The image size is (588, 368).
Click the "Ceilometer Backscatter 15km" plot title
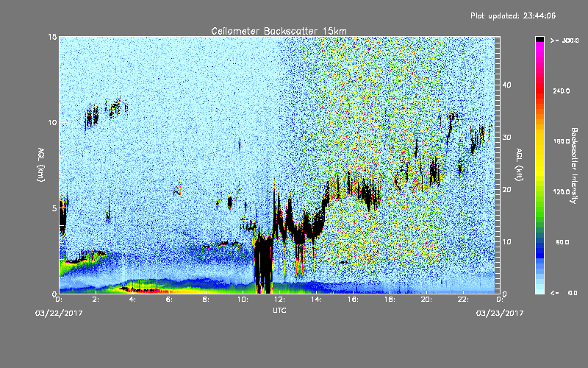coord(279,31)
